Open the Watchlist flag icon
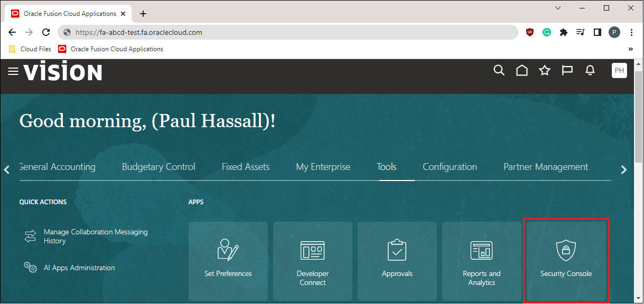The image size is (644, 304). point(567,71)
